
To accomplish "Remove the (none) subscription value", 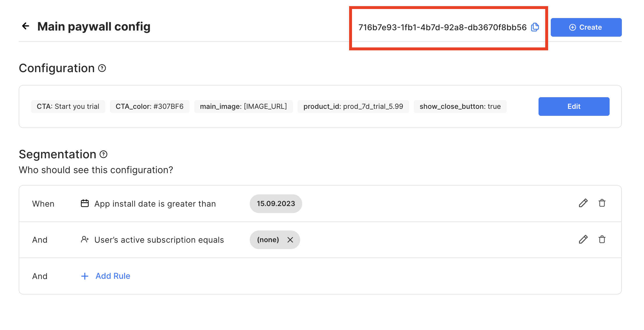I will click(290, 240).
